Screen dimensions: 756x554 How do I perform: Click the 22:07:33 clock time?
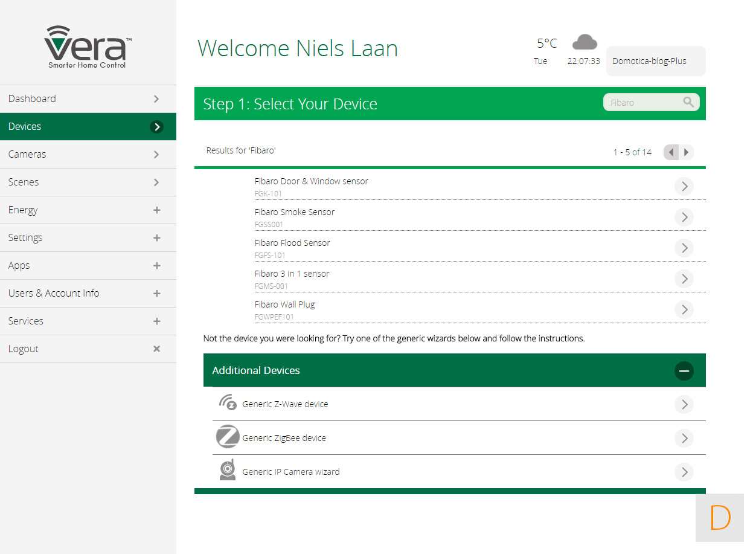point(583,61)
